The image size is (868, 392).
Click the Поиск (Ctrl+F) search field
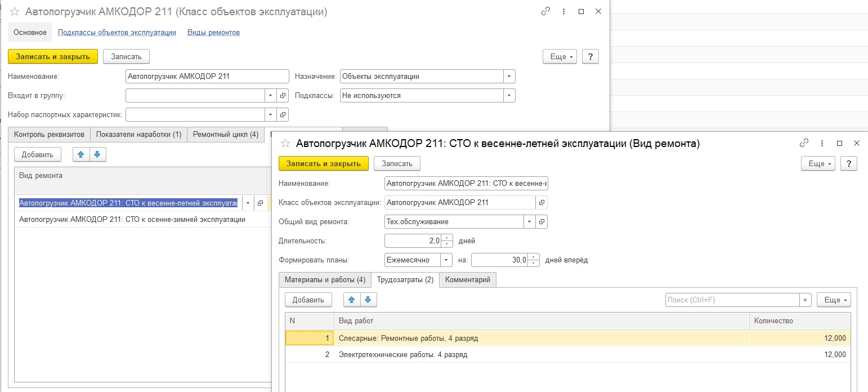click(732, 300)
